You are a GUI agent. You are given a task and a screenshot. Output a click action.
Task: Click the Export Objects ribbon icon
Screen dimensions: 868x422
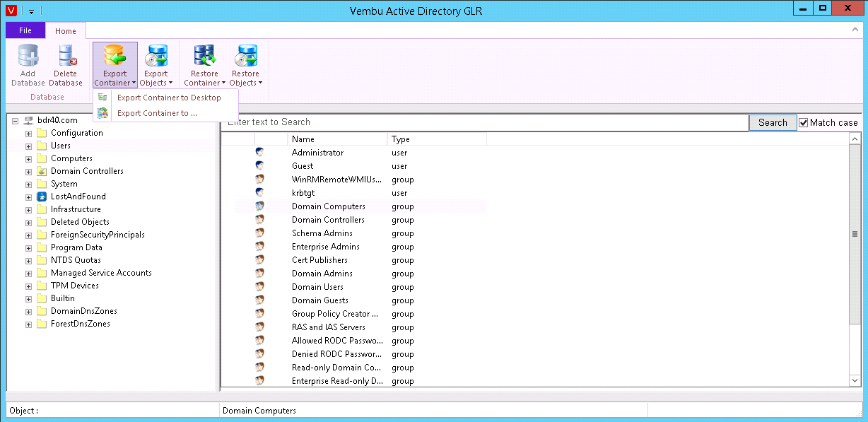156,55
